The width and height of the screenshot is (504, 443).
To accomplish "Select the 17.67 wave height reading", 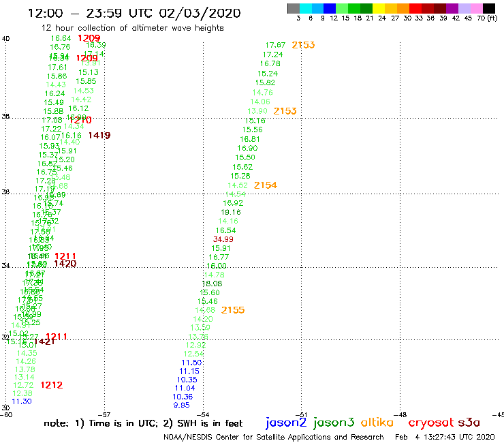I will [275, 46].
